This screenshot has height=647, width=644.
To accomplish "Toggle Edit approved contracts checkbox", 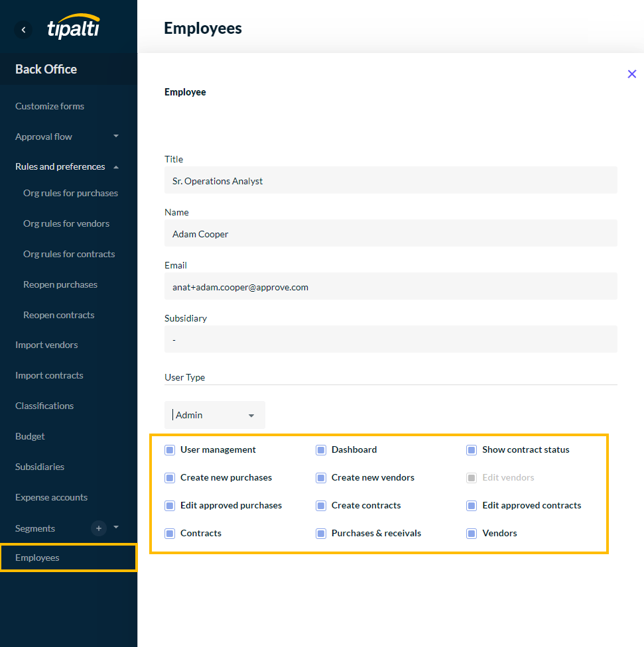I will pyautogui.click(x=472, y=505).
